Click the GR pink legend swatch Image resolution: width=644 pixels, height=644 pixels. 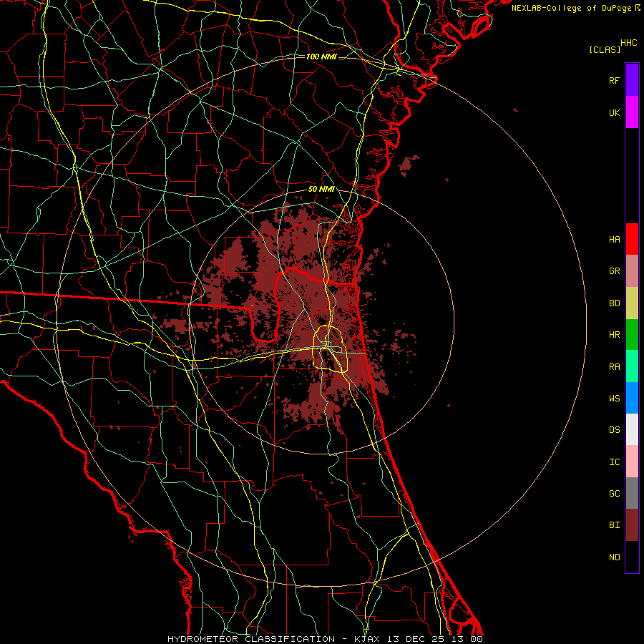tap(632, 271)
